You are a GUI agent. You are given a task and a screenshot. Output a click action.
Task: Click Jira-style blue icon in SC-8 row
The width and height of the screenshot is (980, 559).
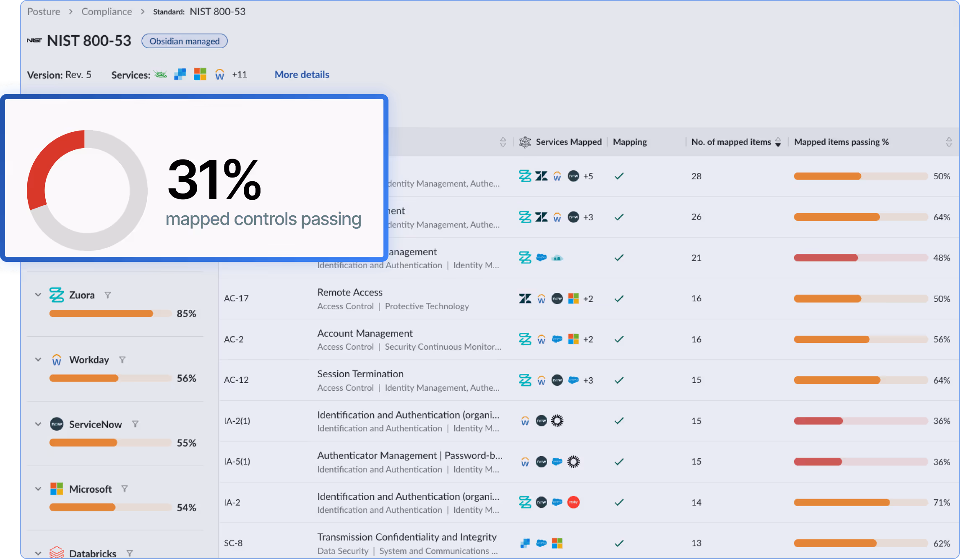click(x=525, y=543)
